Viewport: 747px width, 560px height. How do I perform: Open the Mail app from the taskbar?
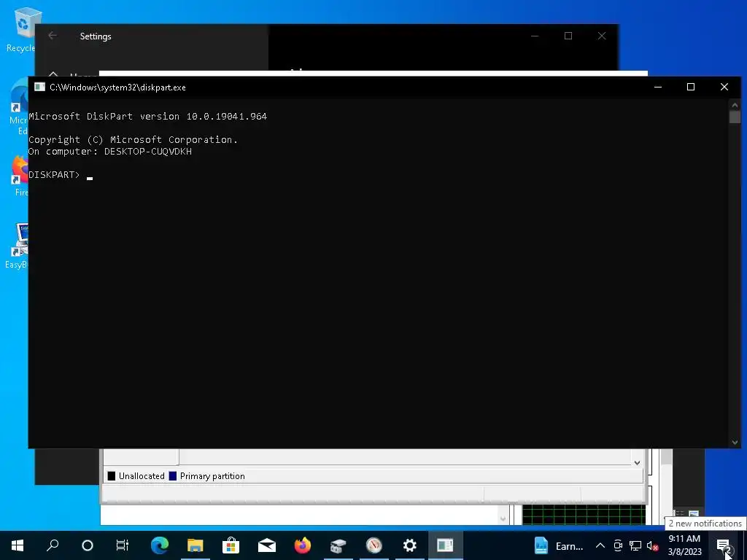pyautogui.click(x=267, y=545)
